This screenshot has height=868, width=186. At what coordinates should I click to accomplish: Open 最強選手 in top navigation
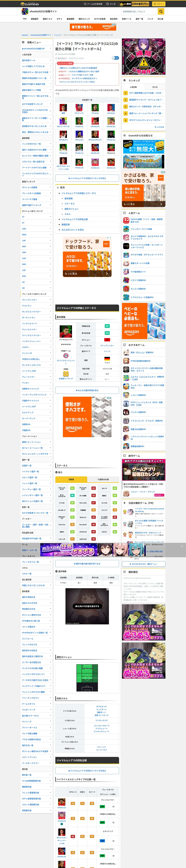point(34,19)
